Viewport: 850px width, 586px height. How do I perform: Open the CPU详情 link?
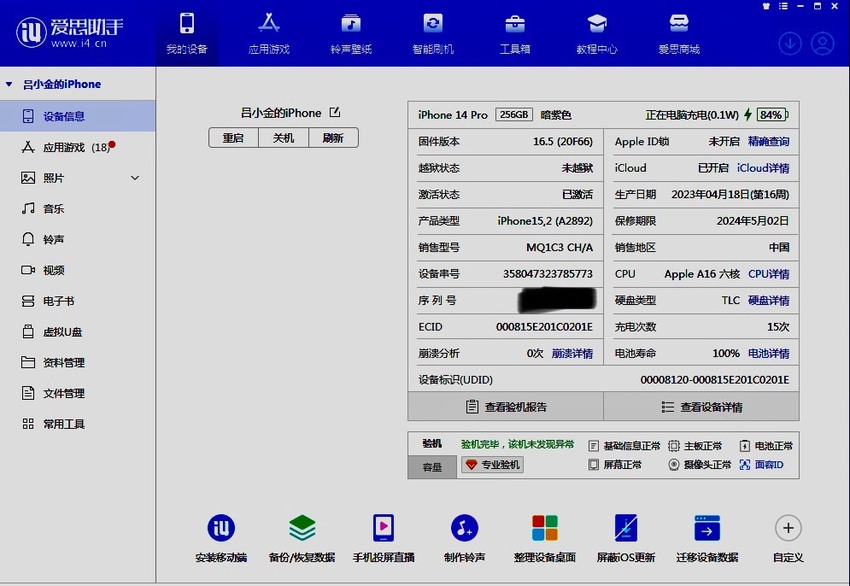(768, 274)
